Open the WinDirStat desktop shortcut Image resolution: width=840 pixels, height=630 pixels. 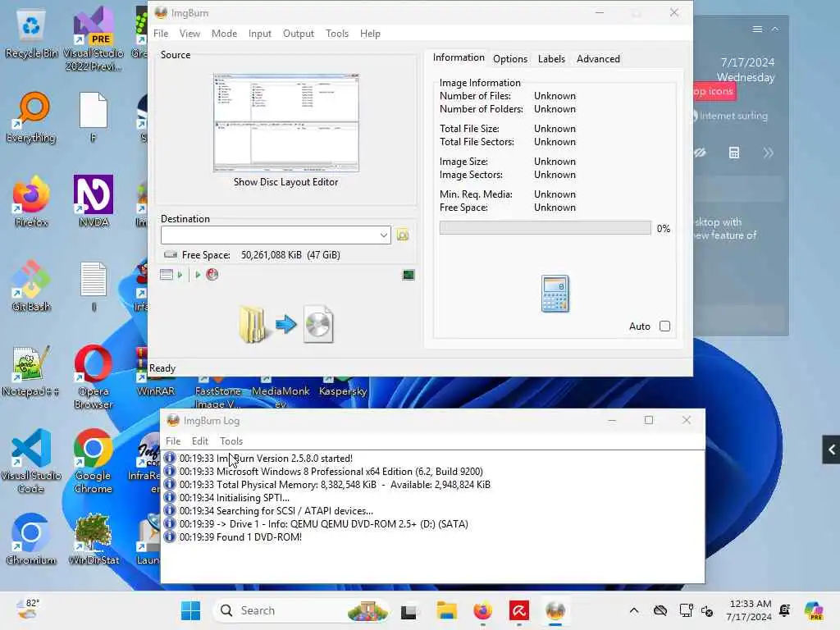94,540
